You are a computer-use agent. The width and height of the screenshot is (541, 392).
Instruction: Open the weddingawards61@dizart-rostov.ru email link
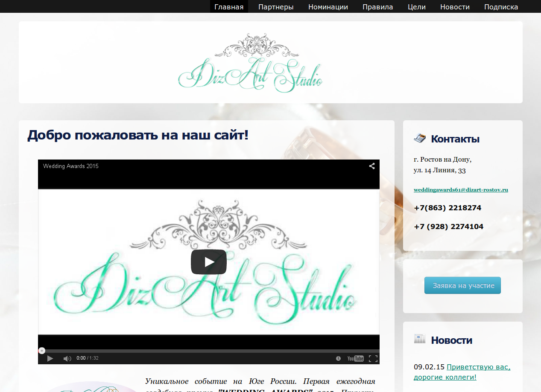point(461,190)
